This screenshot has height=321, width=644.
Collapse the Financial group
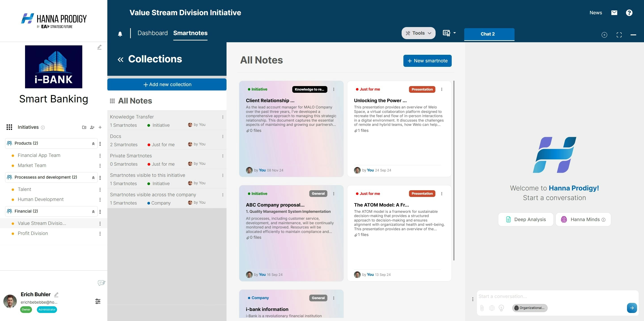93,211
